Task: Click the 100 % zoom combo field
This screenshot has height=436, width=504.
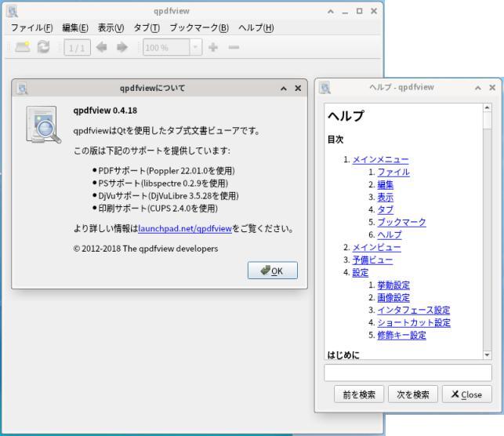Action: [166, 47]
